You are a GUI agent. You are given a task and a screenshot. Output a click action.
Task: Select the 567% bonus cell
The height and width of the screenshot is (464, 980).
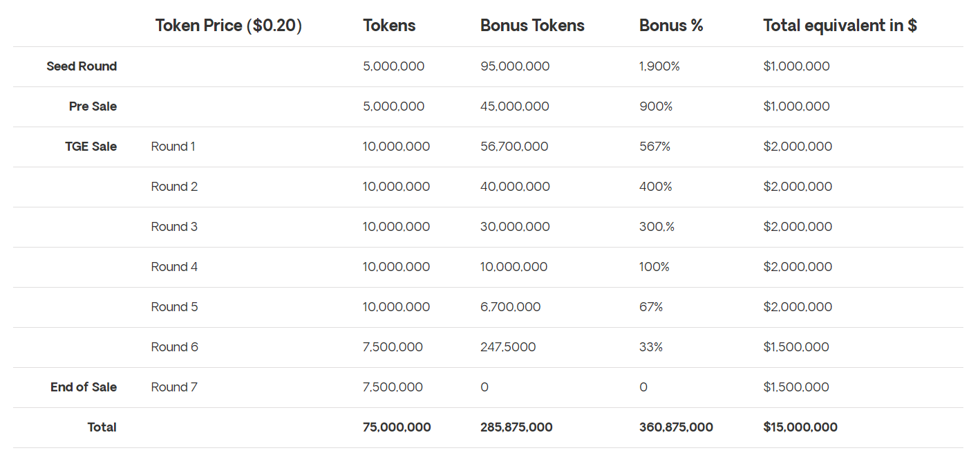tap(654, 147)
